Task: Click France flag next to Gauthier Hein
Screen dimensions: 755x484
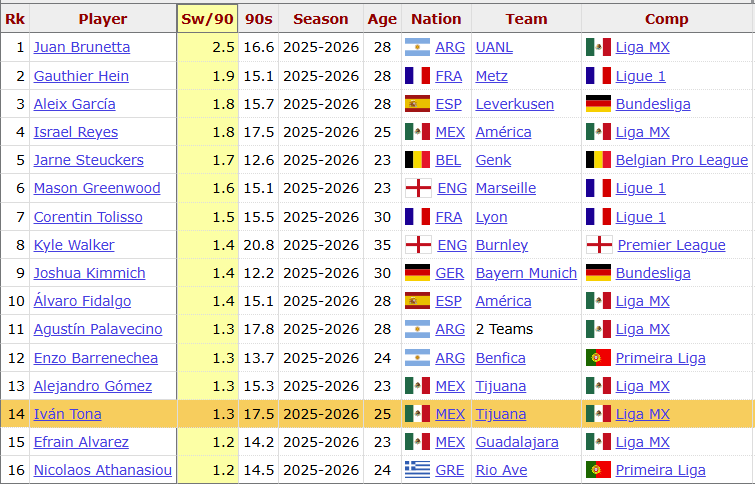Action: (417, 76)
